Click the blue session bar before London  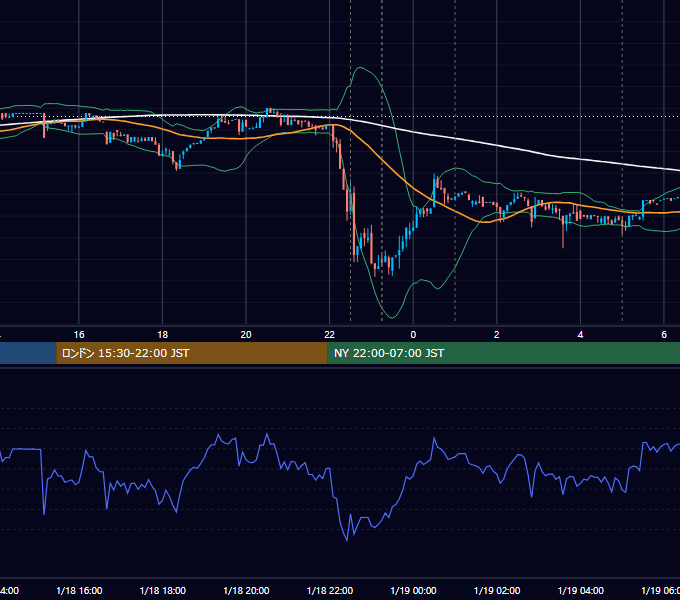[x=28, y=353]
